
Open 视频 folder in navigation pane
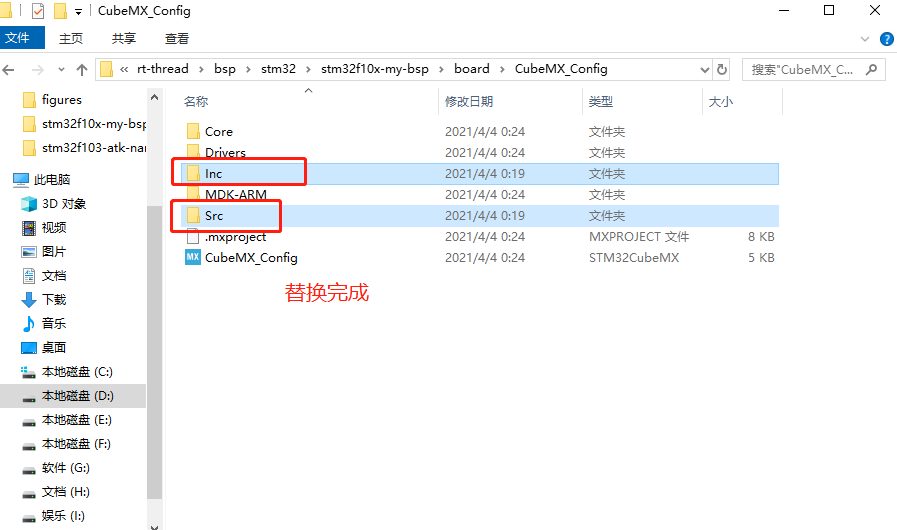[54, 228]
